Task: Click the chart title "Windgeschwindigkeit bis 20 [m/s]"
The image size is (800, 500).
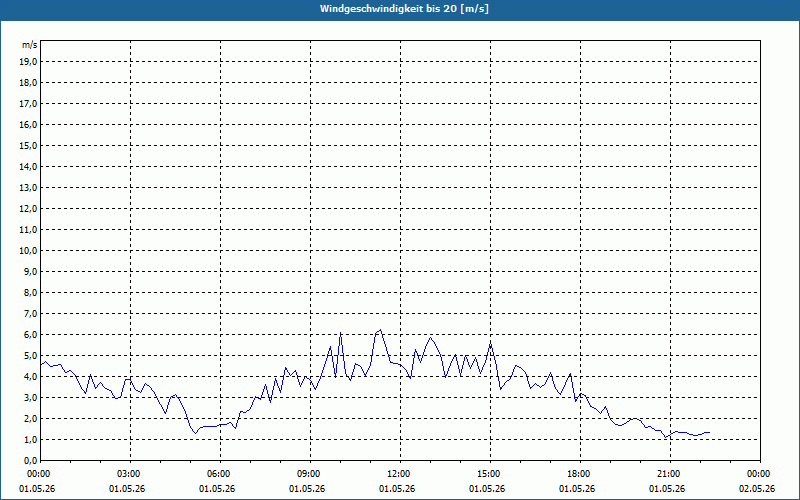Action: coord(404,9)
